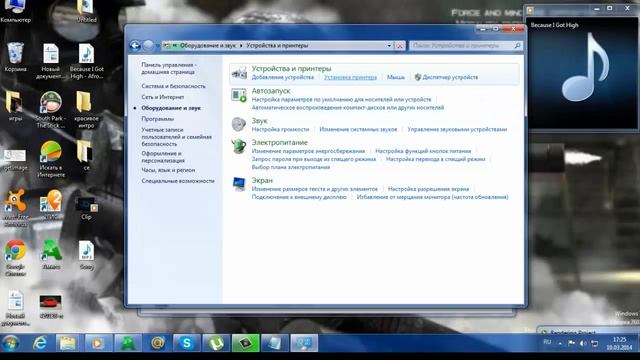Open Windows Explorer folder icon in taskbar
Screen dimensions: 640x360
pyautogui.click(x=68, y=343)
